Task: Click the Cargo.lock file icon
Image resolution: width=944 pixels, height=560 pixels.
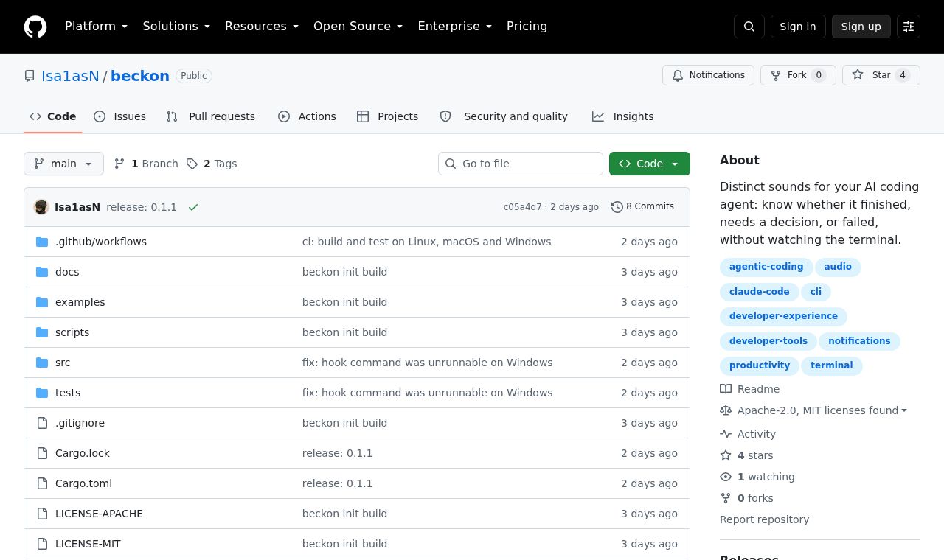Action: coord(42,453)
